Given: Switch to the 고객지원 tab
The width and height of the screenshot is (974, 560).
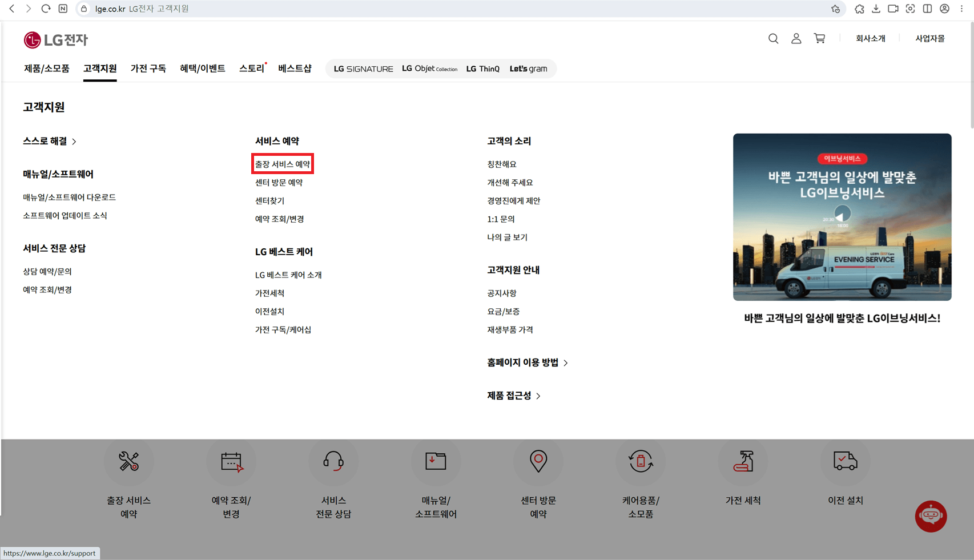Looking at the screenshot, I should [99, 68].
